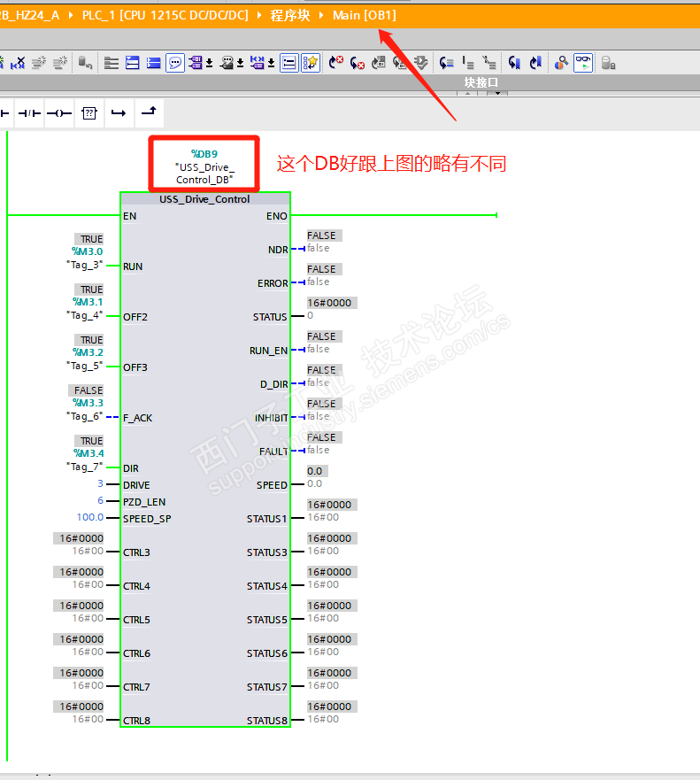Viewport: 700px width, 780px height.
Task: Click the check-mark block validation icon
Action: (420, 63)
